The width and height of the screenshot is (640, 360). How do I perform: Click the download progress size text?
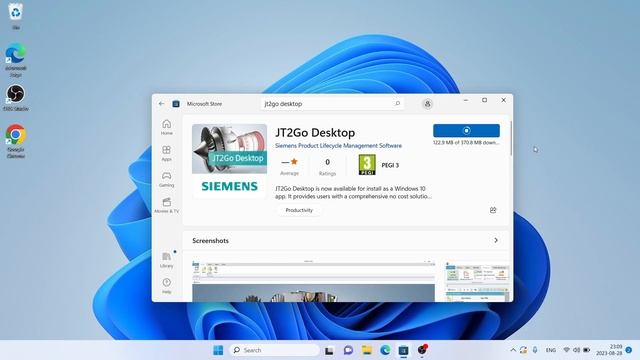[x=466, y=142]
